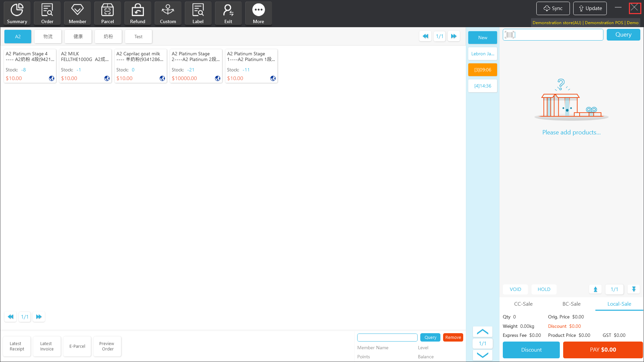Click the HOLD button
Viewport: 644px width, 362px height.
pos(544,289)
